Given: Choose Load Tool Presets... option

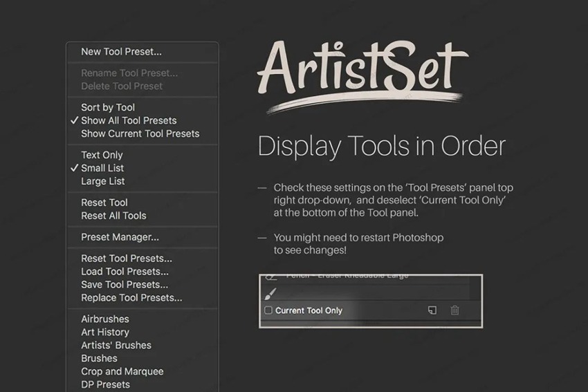Looking at the screenshot, I should (x=125, y=272).
